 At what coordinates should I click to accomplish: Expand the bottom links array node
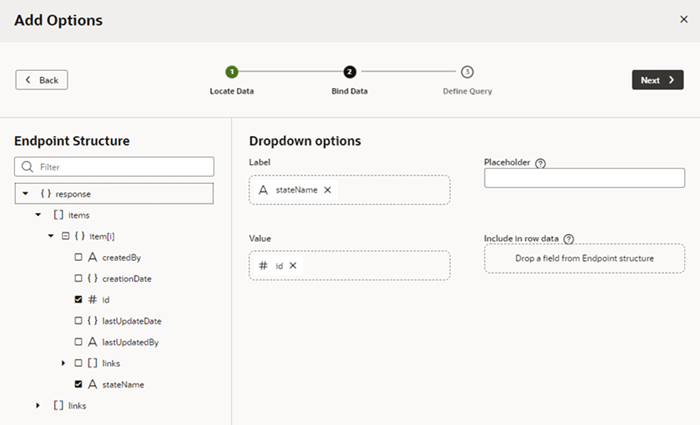click(38, 405)
